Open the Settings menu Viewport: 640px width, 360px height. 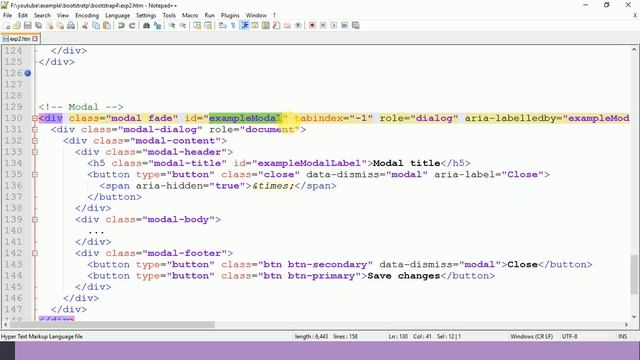tap(146, 15)
